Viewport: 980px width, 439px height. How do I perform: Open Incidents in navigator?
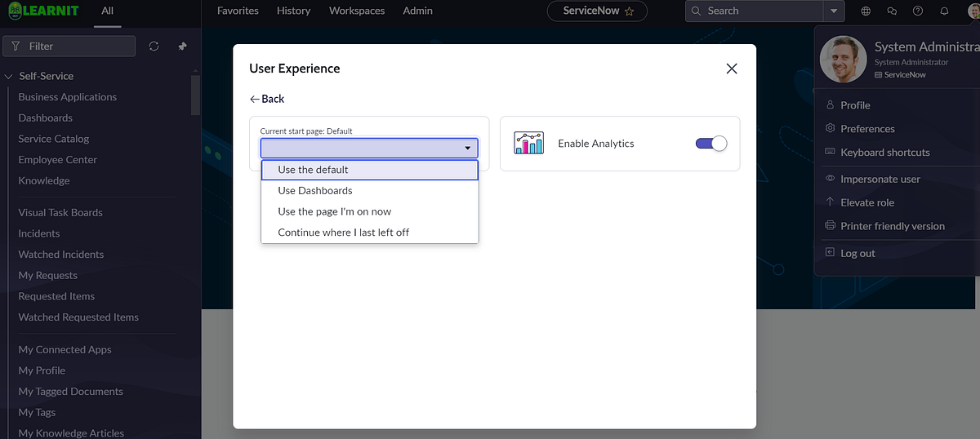39,233
